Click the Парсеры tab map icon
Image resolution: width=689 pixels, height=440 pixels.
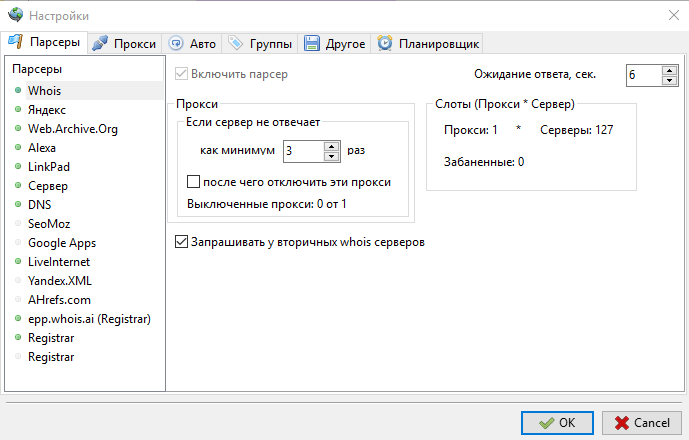(15, 42)
